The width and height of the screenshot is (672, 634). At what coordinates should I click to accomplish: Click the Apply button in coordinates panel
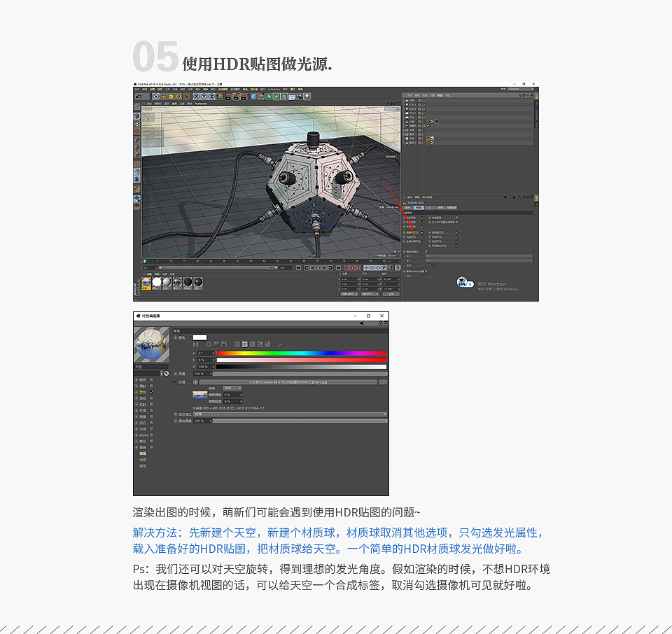(x=391, y=295)
